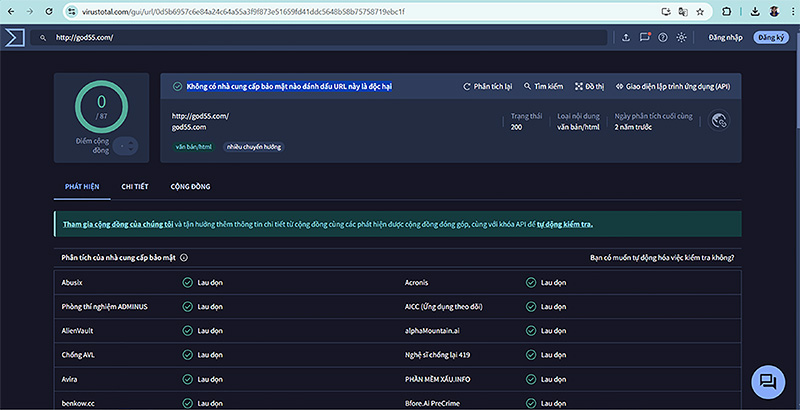Click the 0 / 87 detection score circle
Viewport: 800px width, 410px height.
point(102,107)
